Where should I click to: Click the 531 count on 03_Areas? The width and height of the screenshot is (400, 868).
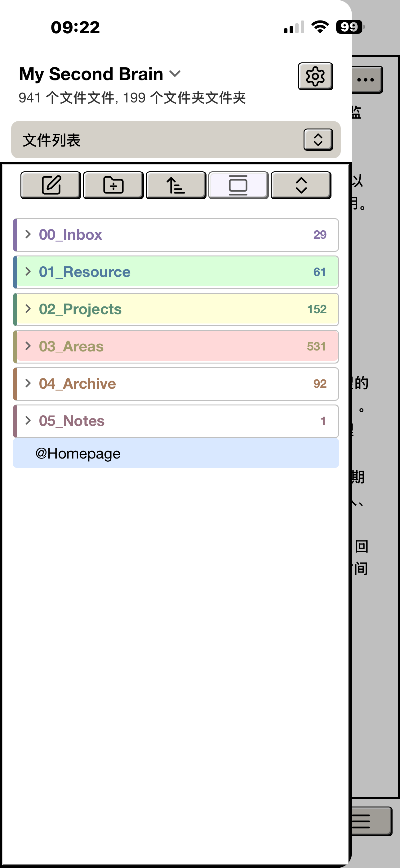[316, 346]
